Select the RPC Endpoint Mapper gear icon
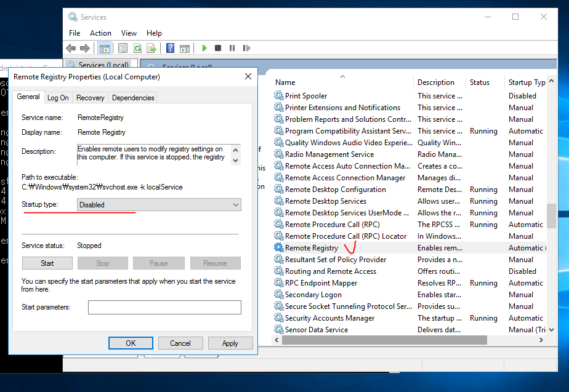This screenshot has height=392, width=569. (x=278, y=282)
